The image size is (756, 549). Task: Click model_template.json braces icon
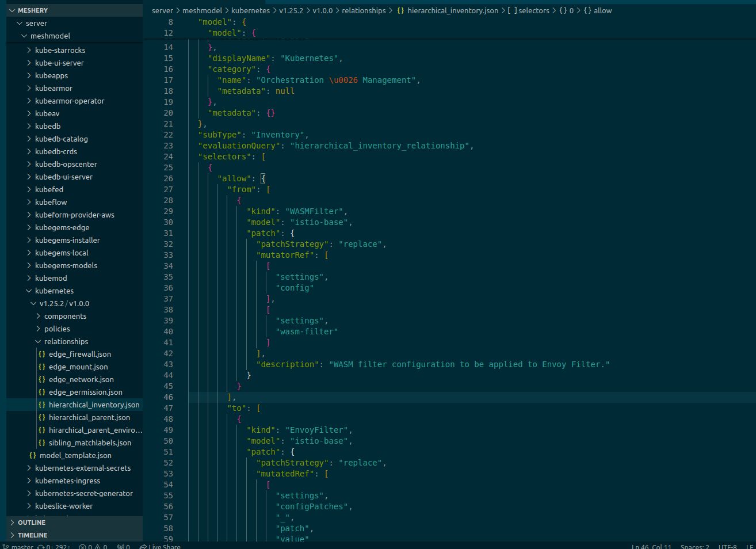tap(33, 455)
